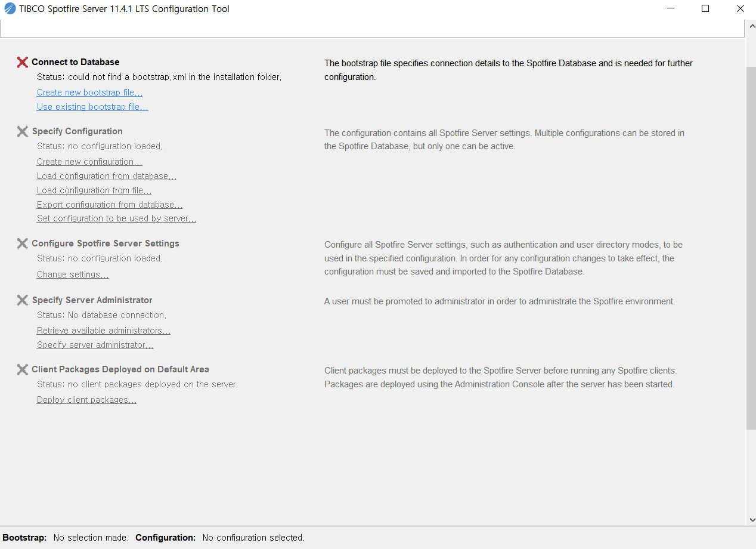The height and width of the screenshot is (549, 756).
Task: Click Retrieve available administrators link
Action: [104, 331]
